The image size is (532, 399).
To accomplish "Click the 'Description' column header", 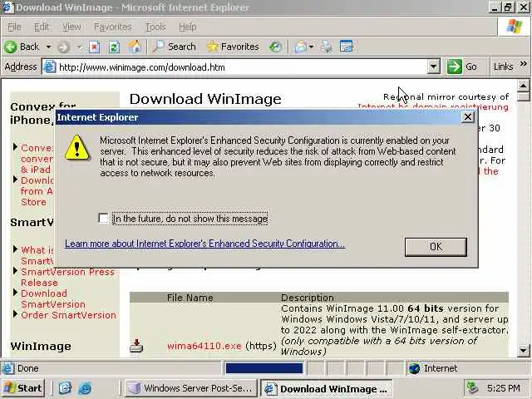I will [x=308, y=298].
